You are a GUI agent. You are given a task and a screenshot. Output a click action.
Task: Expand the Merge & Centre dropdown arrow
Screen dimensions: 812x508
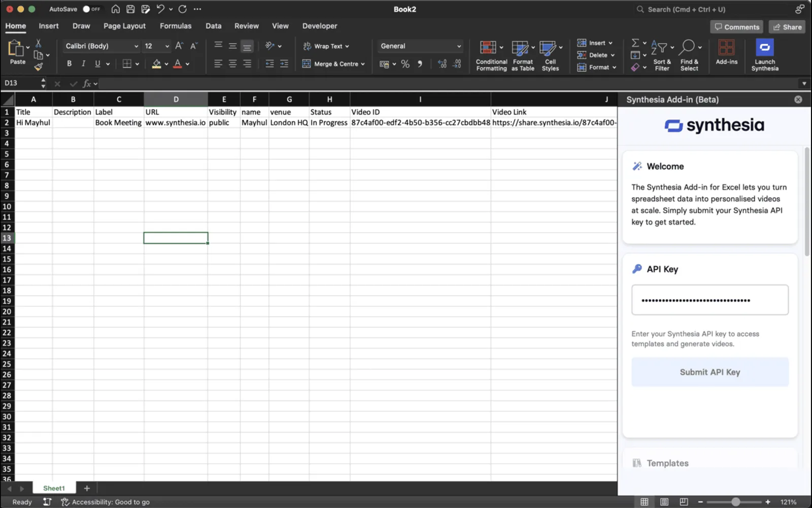[363, 64]
